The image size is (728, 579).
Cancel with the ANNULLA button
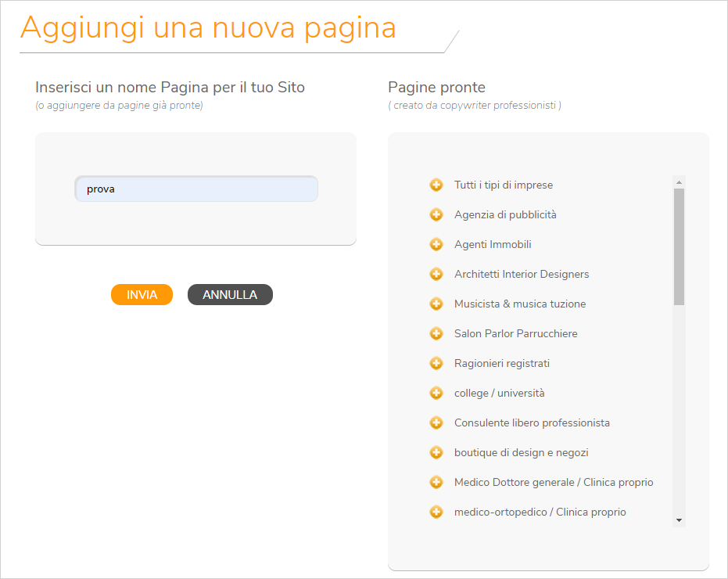click(x=230, y=295)
